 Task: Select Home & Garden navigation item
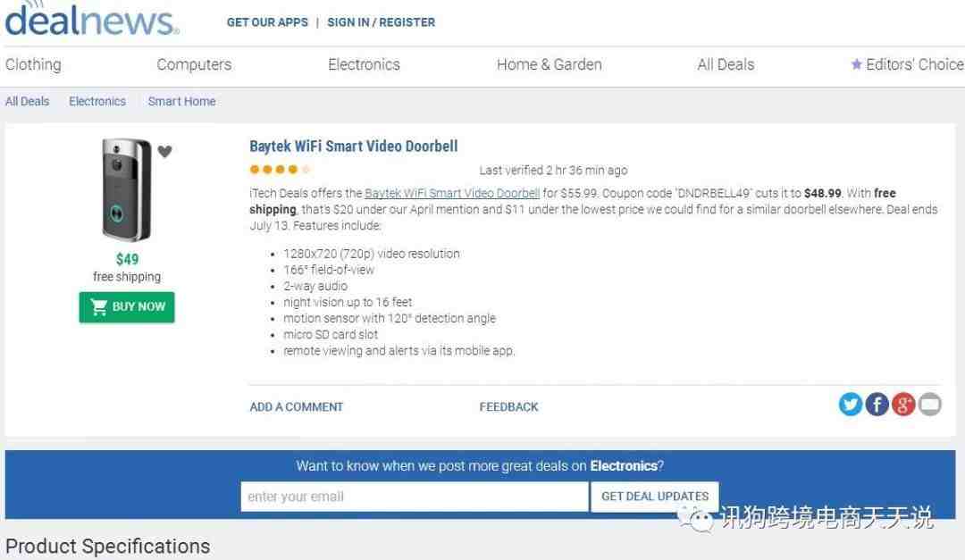tap(549, 64)
